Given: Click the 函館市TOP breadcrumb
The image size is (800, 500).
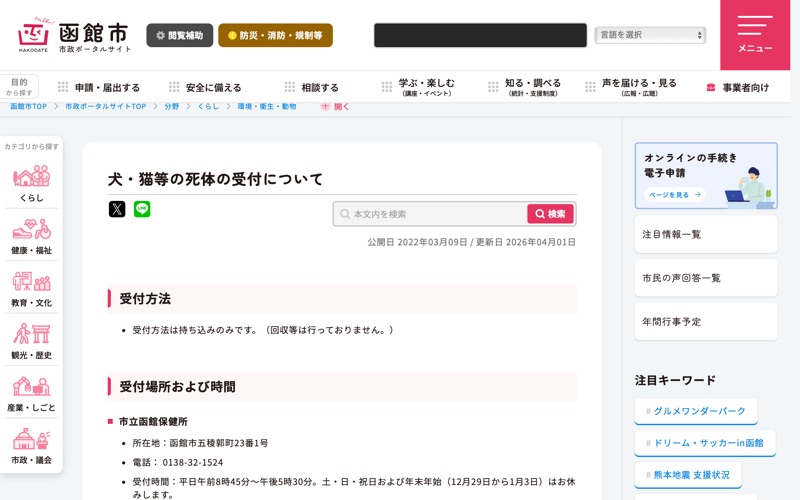Looking at the screenshot, I should [29, 106].
